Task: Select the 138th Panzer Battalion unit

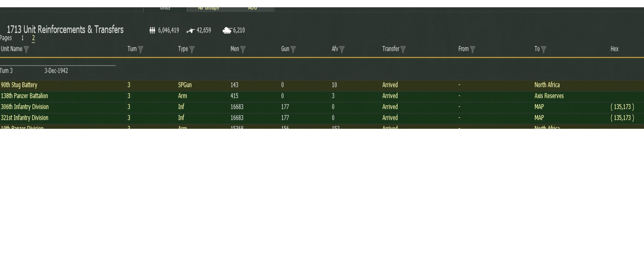Action: 24,96
